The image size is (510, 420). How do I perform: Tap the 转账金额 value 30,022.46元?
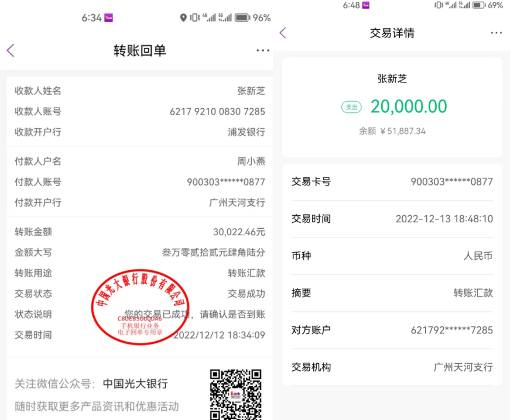tap(239, 232)
